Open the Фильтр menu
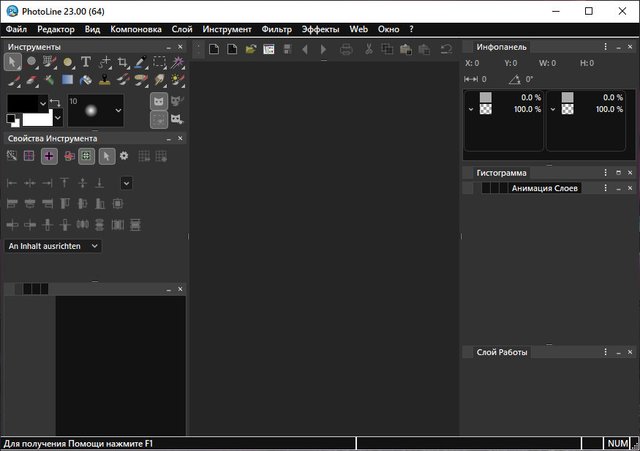Viewport: 640px width, 451px height. tap(276, 29)
